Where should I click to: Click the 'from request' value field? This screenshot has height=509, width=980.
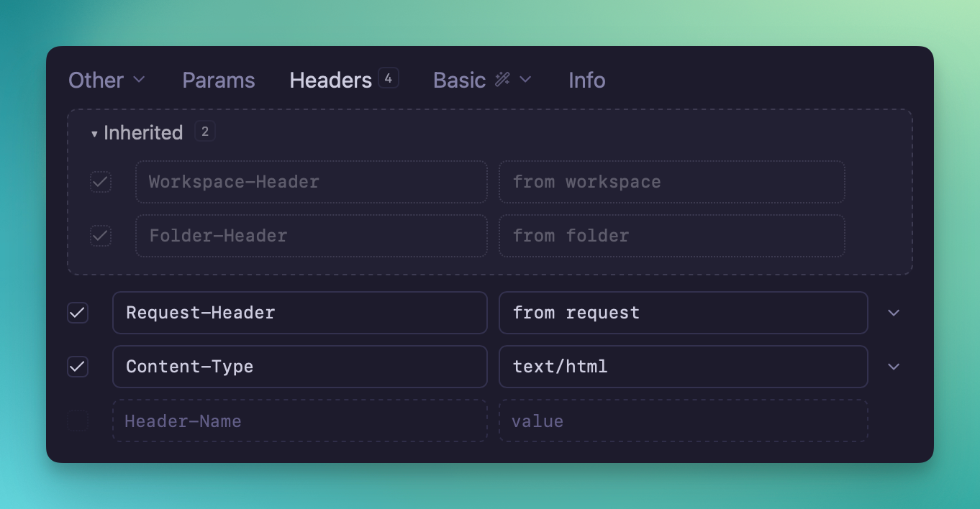[x=683, y=313]
